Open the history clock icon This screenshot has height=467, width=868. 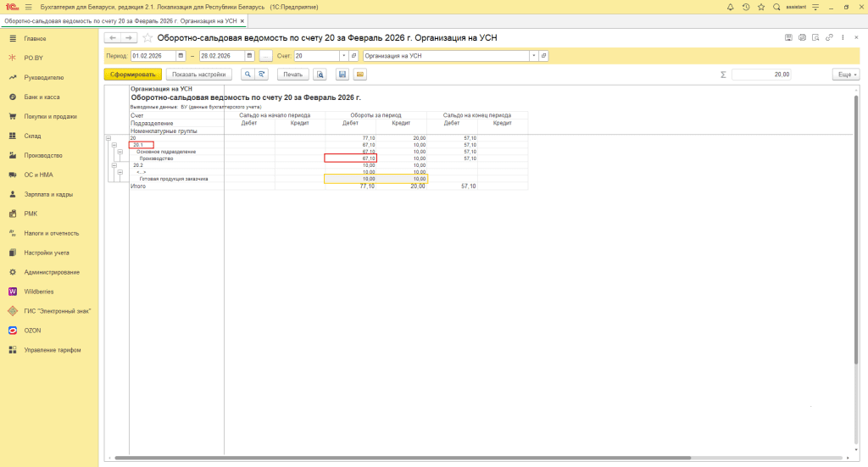pos(745,7)
